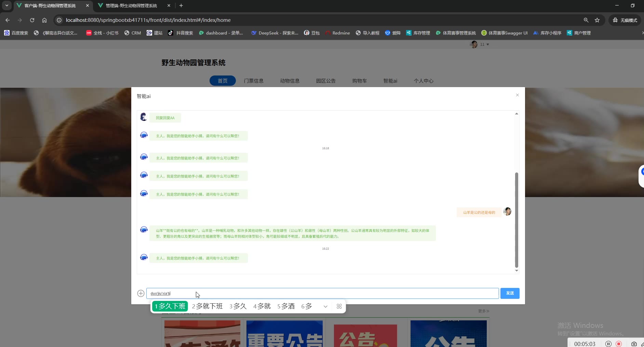Screen dimensions: 644x347
Task: Open the 豆包 bookmark
Action: pyautogui.click(x=312, y=33)
